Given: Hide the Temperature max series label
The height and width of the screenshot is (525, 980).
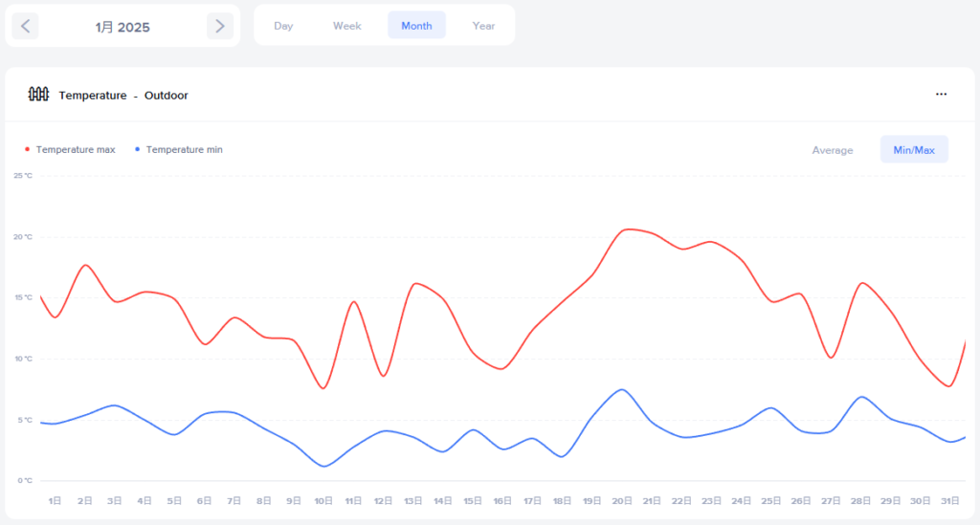Looking at the screenshot, I should (x=76, y=149).
